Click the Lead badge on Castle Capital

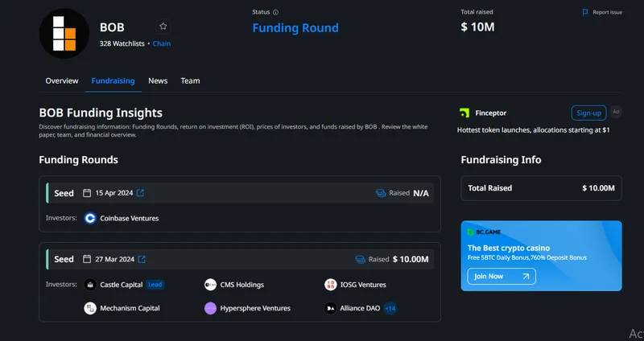pos(155,285)
